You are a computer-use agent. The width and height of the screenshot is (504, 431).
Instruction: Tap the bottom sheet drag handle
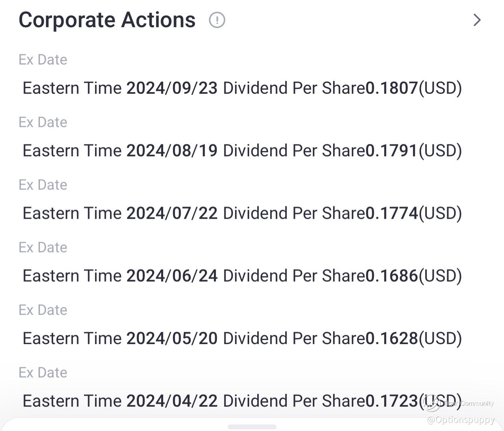pos(252,427)
